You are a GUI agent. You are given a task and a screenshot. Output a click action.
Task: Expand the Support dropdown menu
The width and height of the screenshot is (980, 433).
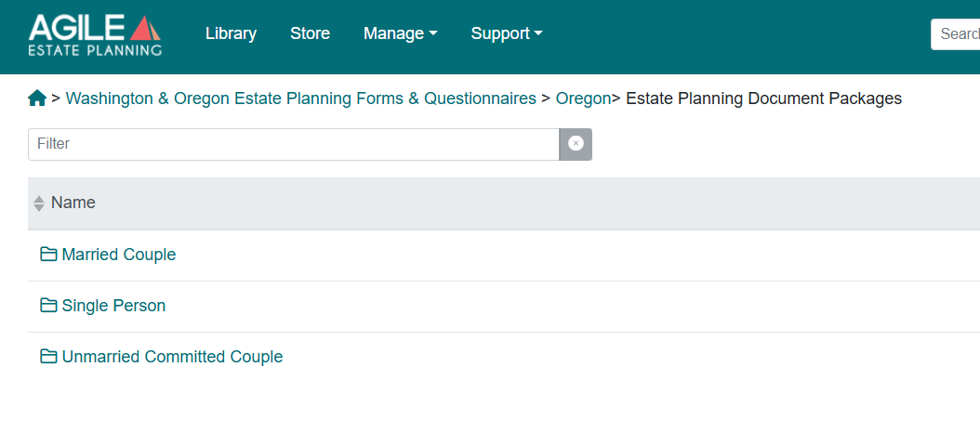pos(506,33)
